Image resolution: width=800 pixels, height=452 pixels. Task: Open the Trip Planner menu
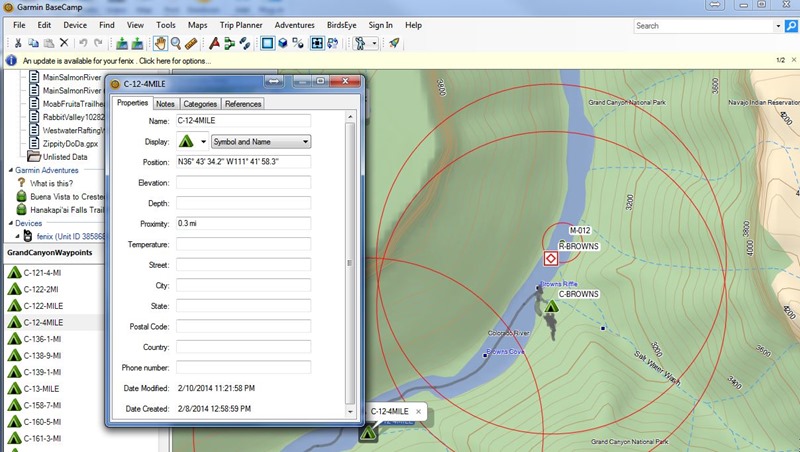pos(241,25)
